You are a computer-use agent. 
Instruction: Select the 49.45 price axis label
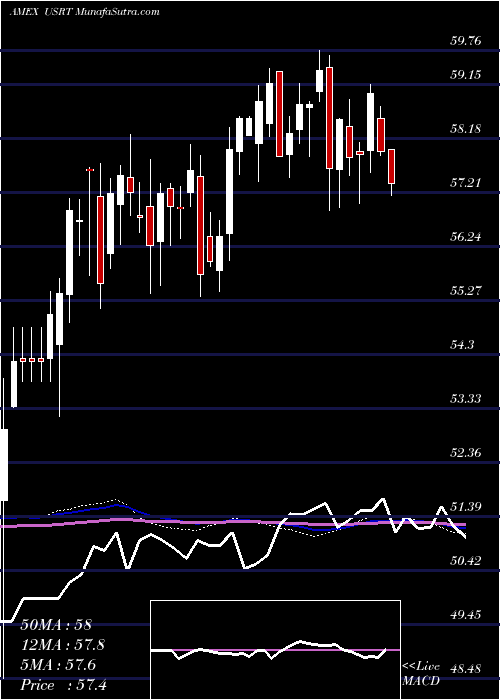pyautogui.click(x=466, y=615)
